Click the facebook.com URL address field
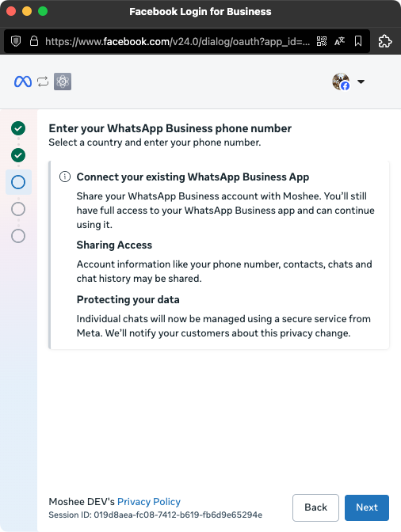 click(178, 41)
